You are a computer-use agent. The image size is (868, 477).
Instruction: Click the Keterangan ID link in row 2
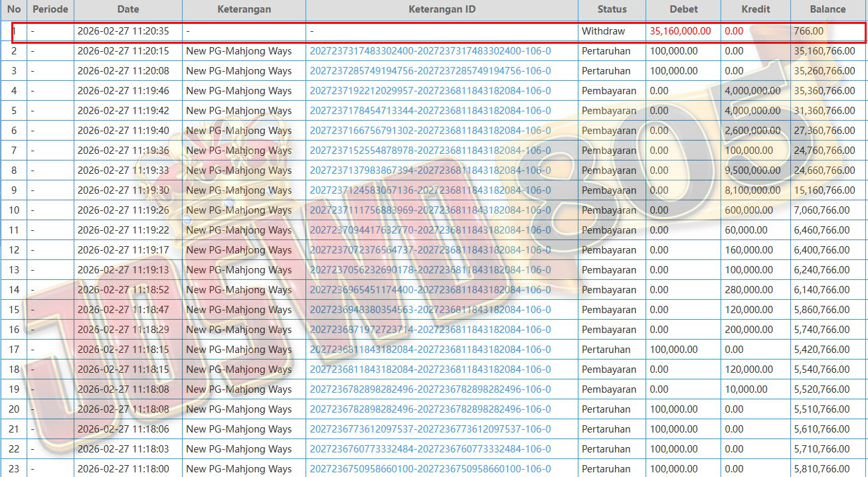[x=430, y=51]
